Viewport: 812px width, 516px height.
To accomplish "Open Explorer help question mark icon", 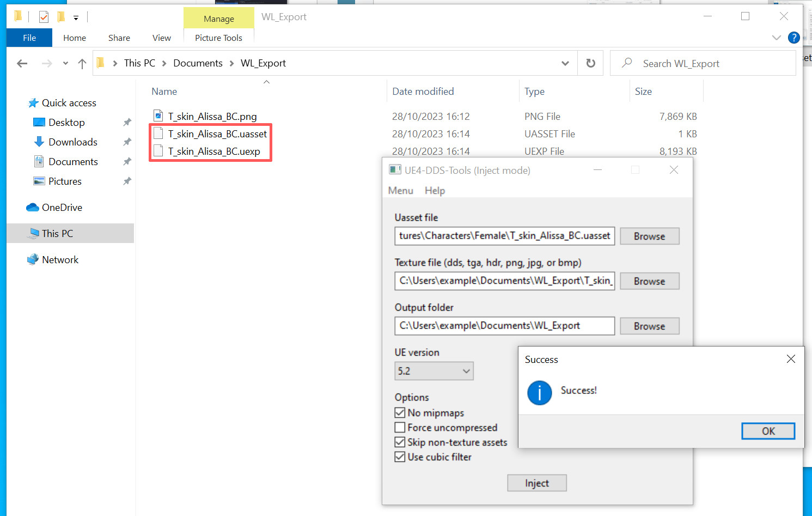I will point(794,38).
